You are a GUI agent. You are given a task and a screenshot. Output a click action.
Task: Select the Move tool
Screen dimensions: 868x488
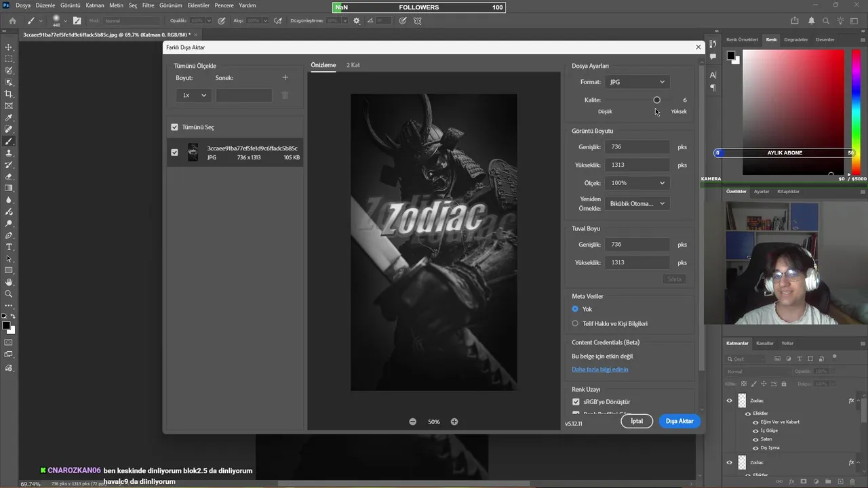[9, 47]
